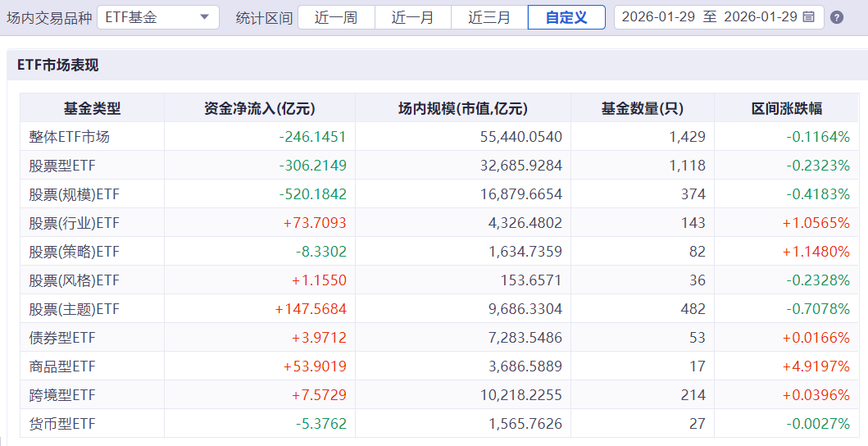The image size is (868, 446).
Task: Open the calendar icon in date range
Action: tap(809, 16)
